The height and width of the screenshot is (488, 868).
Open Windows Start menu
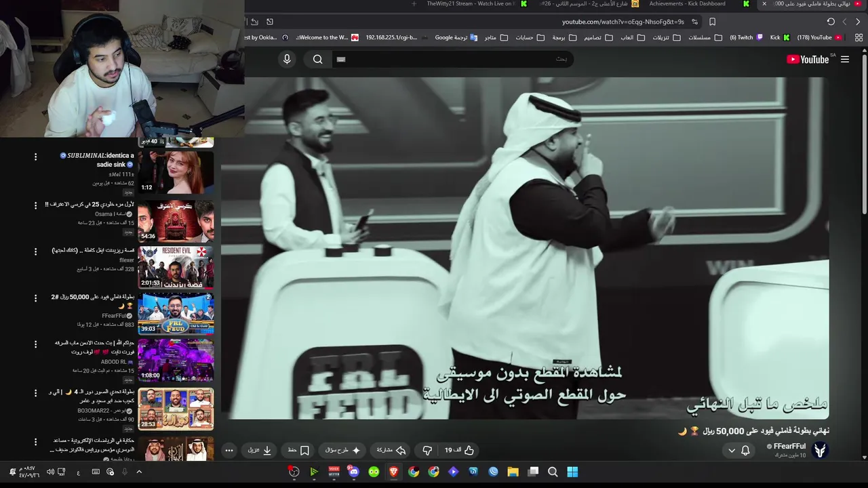(x=572, y=472)
